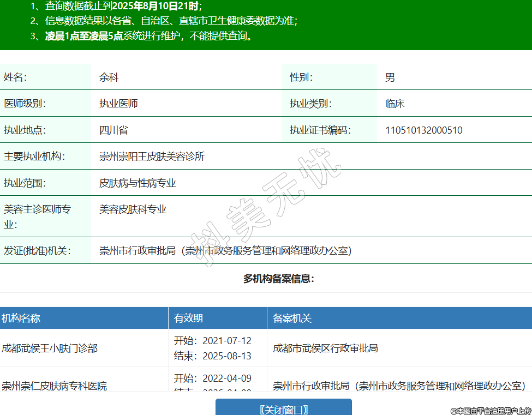
Task: Click the 关闭窗口 button
Action: point(283,409)
